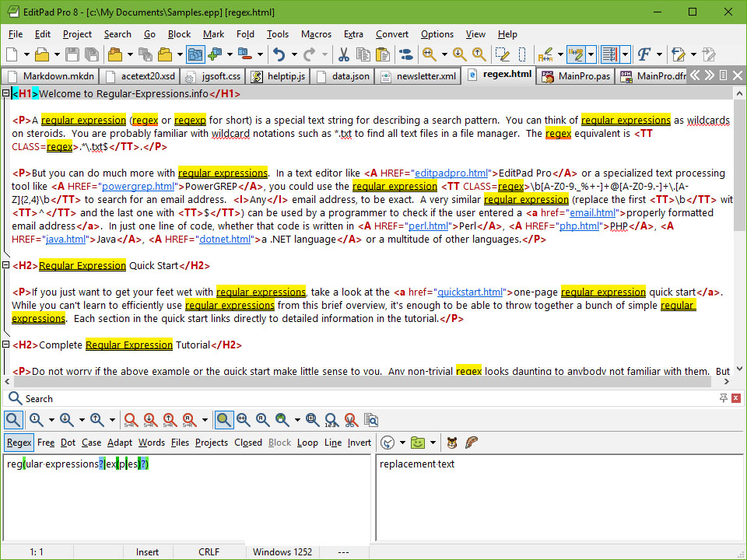The height and width of the screenshot is (560, 747).
Task: Open the dropdown arrow next to New file
Action: coord(26,54)
